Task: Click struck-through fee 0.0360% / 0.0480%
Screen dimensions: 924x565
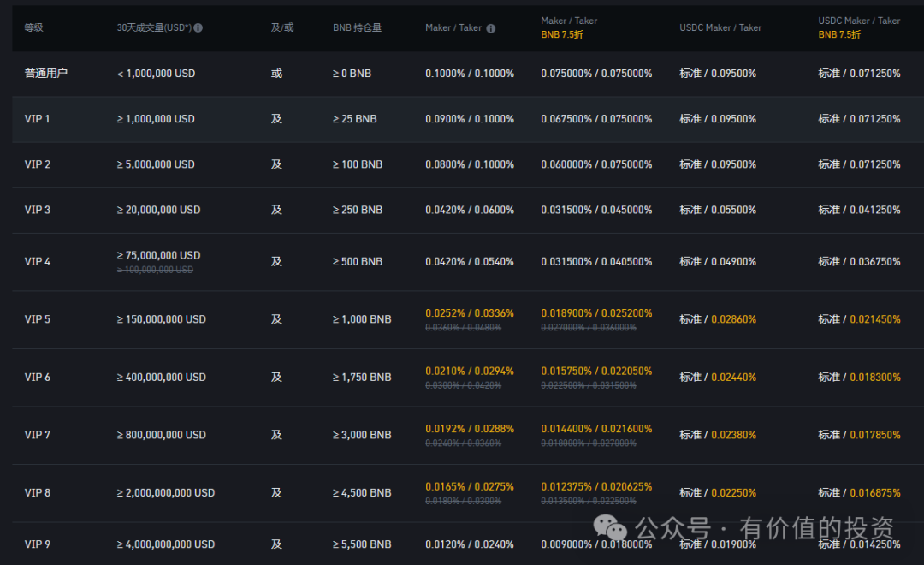Action: coord(463,327)
